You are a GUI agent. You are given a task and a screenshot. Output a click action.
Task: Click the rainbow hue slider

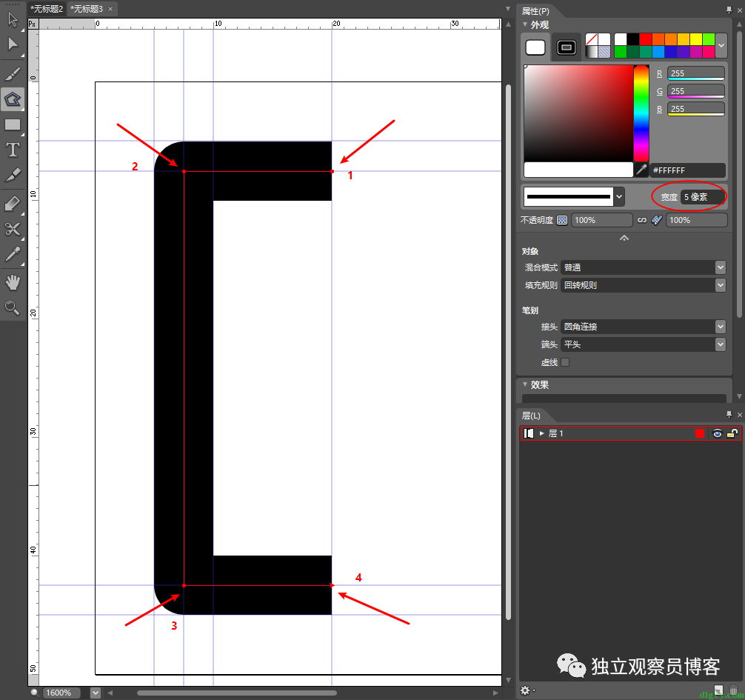pos(641,113)
